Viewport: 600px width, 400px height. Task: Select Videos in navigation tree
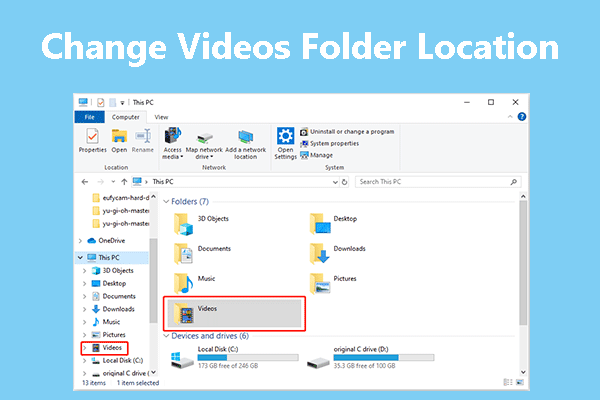pyautogui.click(x=113, y=347)
